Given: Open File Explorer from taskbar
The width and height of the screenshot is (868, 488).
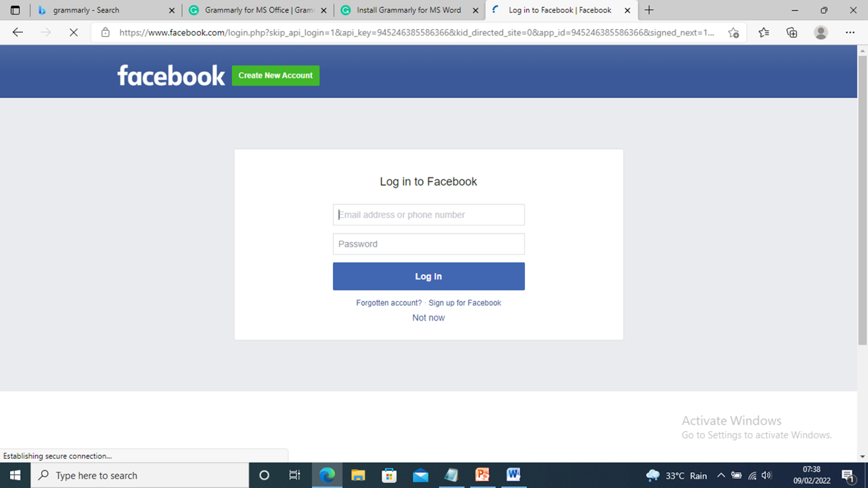Looking at the screenshot, I should (x=358, y=476).
